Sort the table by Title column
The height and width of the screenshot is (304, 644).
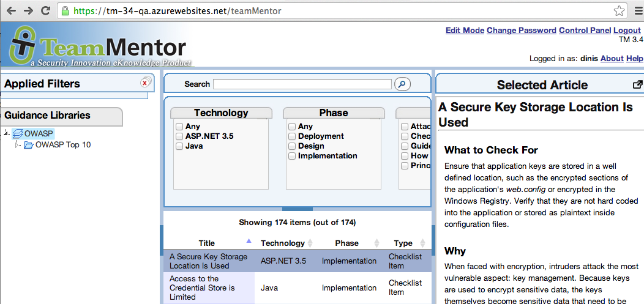pos(207,243)
